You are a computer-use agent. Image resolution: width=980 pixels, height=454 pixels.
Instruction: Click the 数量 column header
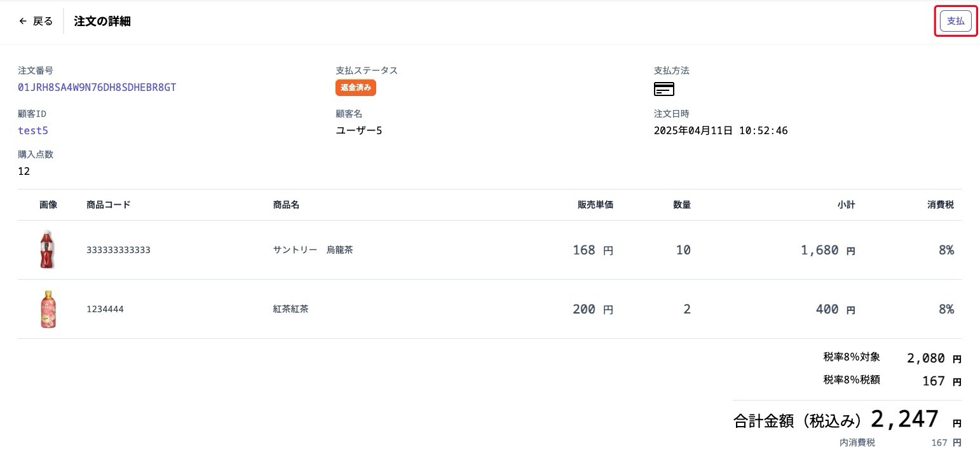(x=681, y=204)
